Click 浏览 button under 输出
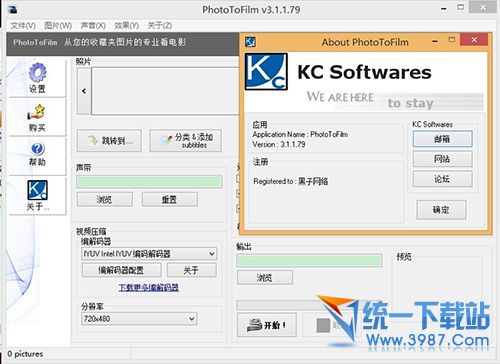The height and width of the screenshot is (364, 500). point(265,277)
